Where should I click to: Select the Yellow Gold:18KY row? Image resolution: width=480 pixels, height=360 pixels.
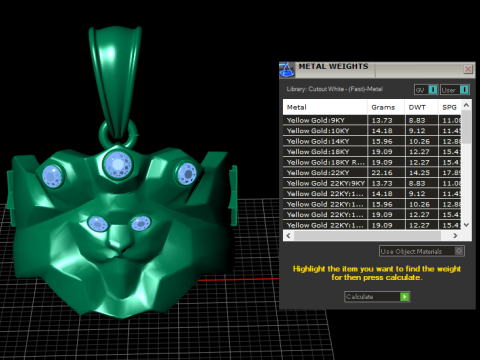[x=372, y=152]
